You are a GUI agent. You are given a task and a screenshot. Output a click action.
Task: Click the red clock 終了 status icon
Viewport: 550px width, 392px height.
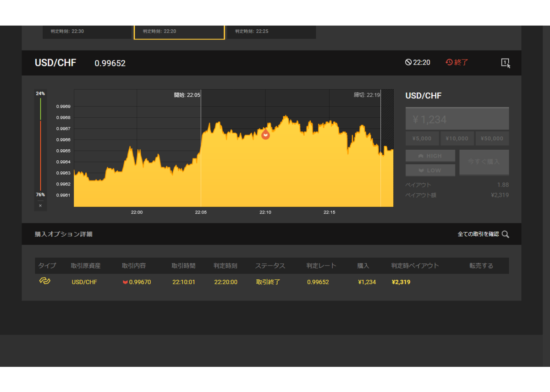click(x=449, y=62)
